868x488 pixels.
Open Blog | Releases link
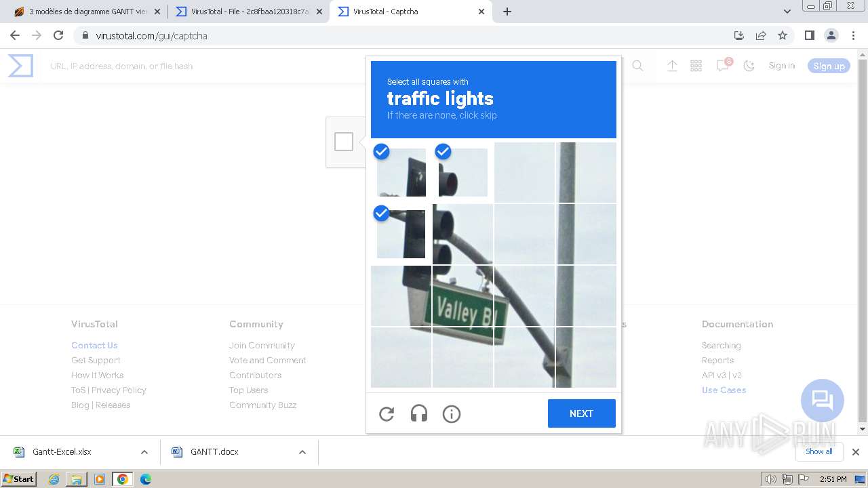(x=100, y=405)
